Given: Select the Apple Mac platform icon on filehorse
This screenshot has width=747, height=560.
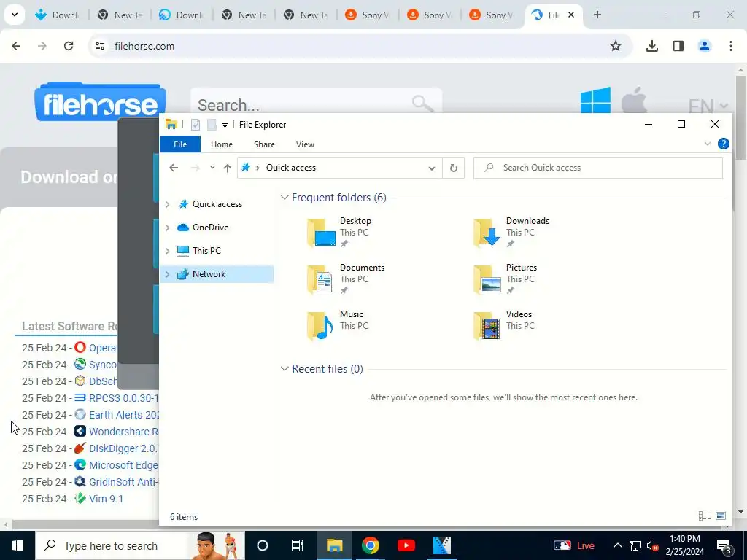Looking at the screenshot, I should pos(635,101).
